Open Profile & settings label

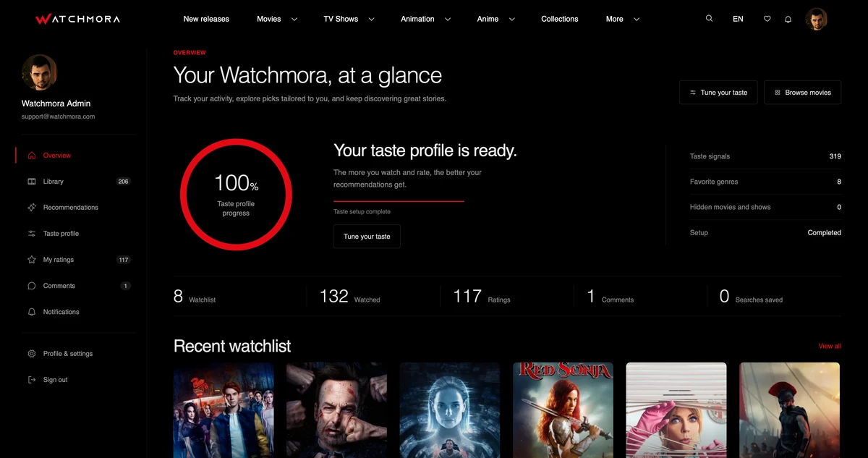pyautogui.click(x=68, y=354)
